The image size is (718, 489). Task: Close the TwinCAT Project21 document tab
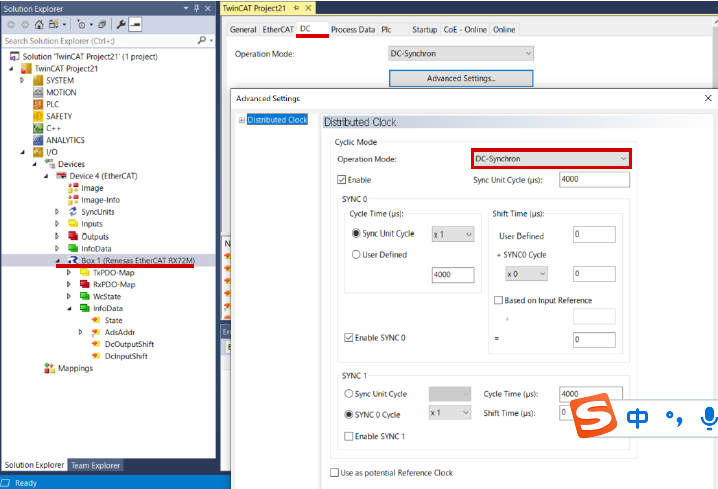click(309, 8)
